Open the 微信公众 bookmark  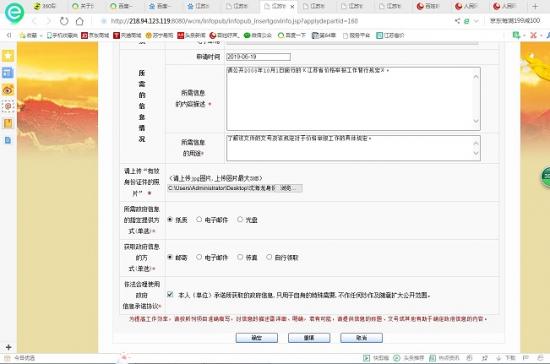pyautogui.click(x=258, y=35)
